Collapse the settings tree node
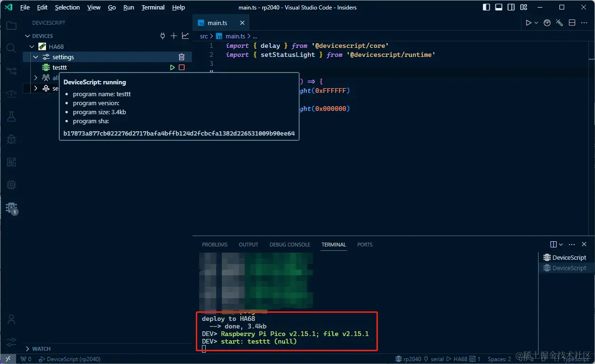This screenshot has height=364, width=595. pyautogui.click(x=36, y=57)
